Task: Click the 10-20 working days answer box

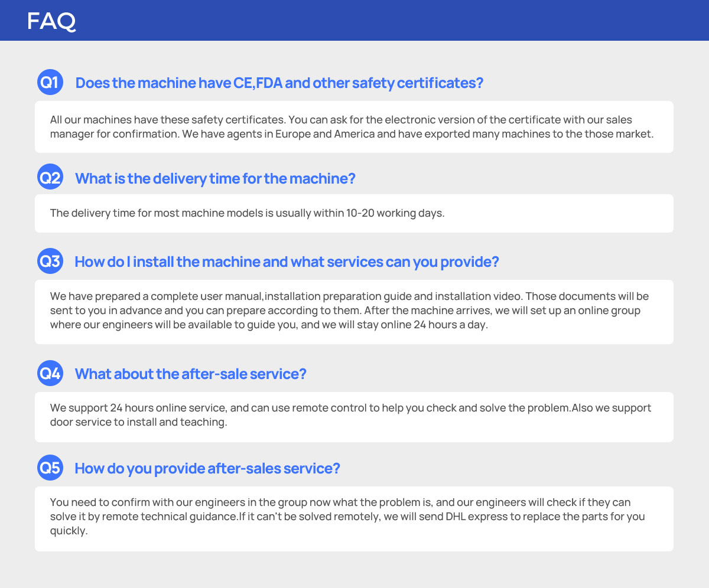Action: click(x=354, y=213)
